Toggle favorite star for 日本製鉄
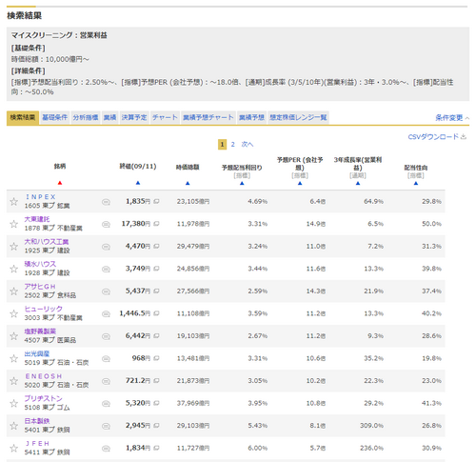476x462 pixels. click(x=13, y=426)
